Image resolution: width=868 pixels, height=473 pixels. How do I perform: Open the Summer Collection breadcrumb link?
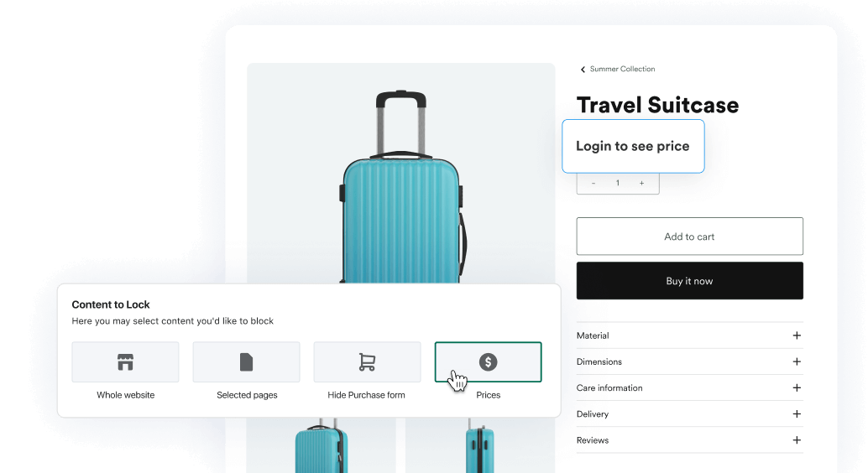coord(622,69)
